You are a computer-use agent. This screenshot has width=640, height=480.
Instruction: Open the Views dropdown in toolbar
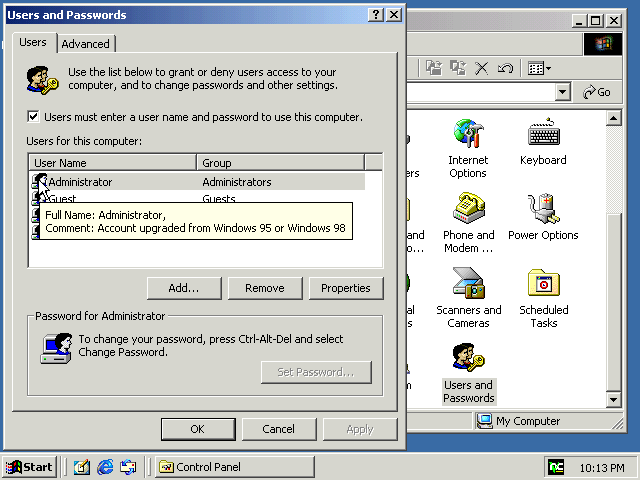point(540,68)
